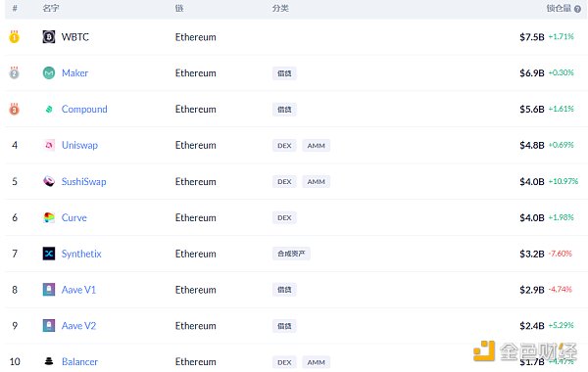Click the WBTC token logo icon
The height and width of the screenshot is (372, 588).
(x=49, y=37)
